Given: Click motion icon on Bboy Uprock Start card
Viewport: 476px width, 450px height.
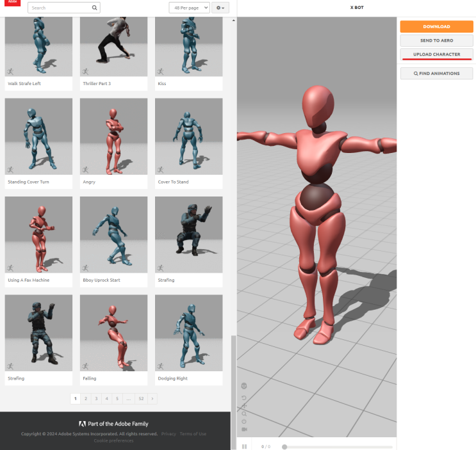Looking at the screenshot, I should tap(85, 268).
